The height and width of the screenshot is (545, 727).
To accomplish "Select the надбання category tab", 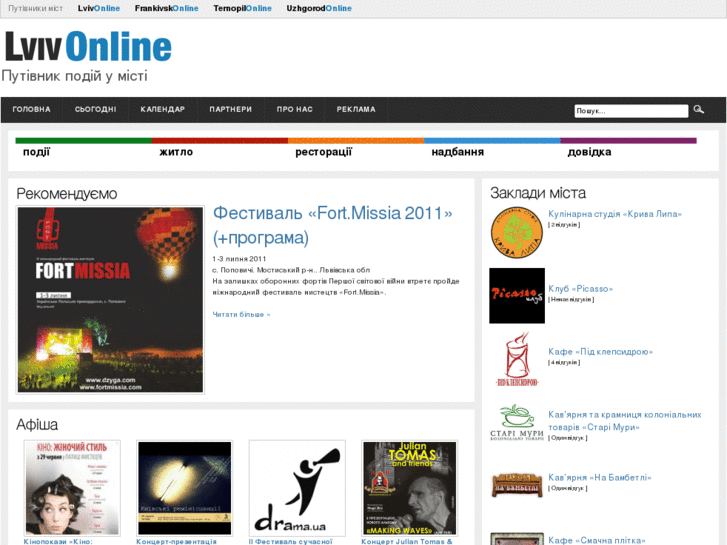I will tap(458, 152).
